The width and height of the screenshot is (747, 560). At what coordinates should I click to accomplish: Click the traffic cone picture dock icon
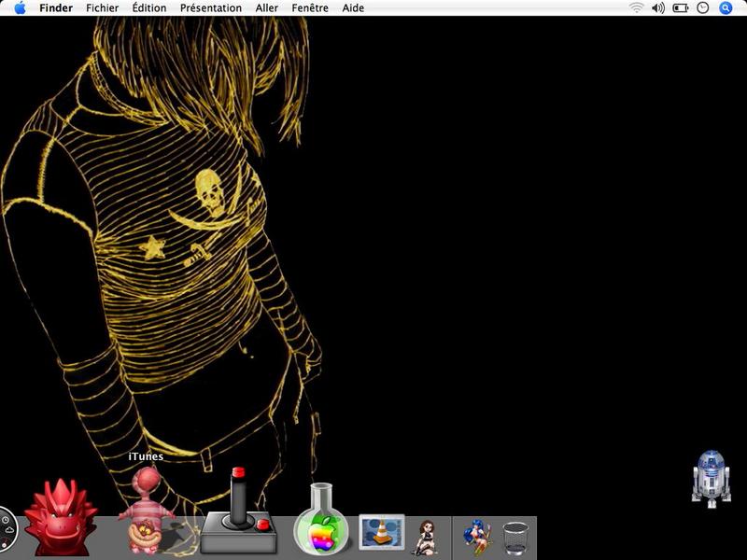pyautogui.click(x=382, y=531)
